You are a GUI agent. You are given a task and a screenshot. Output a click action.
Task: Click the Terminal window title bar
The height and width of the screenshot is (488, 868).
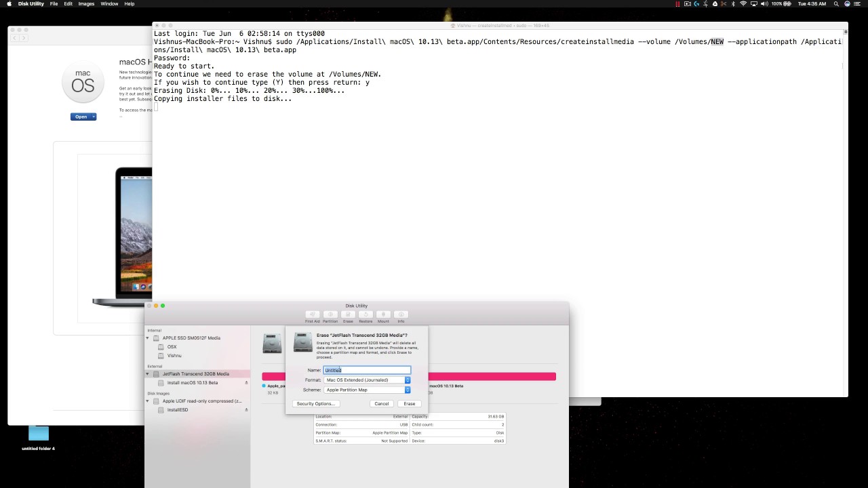click(x=500, y=26)
